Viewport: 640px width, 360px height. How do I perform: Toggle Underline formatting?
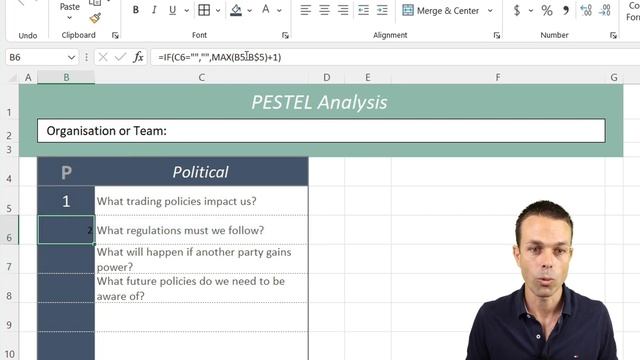coord(172,10)
